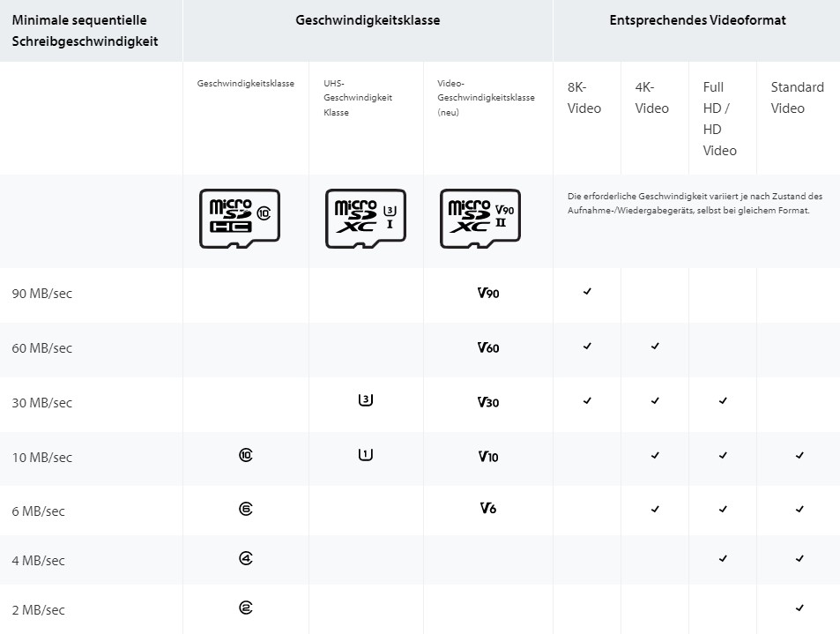840x634 pixels.
Task: Click the 8K-Video checkmark in 90 MB/sec row
Action: coord(587,292)
